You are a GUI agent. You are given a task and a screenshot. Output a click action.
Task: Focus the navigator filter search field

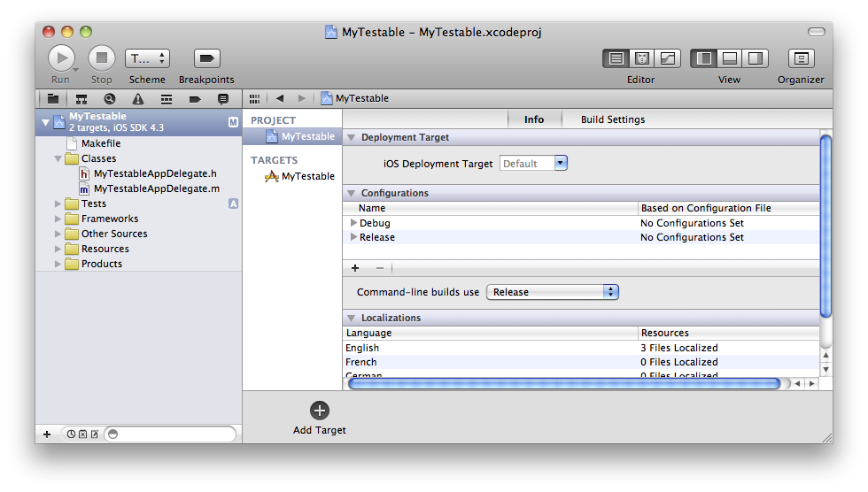(x=170, y=434)
